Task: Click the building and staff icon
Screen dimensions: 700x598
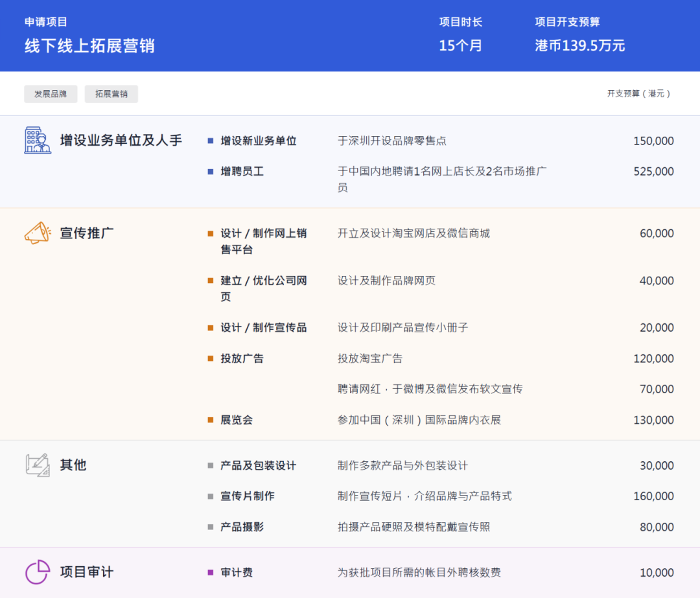Action: coord(38,141)
